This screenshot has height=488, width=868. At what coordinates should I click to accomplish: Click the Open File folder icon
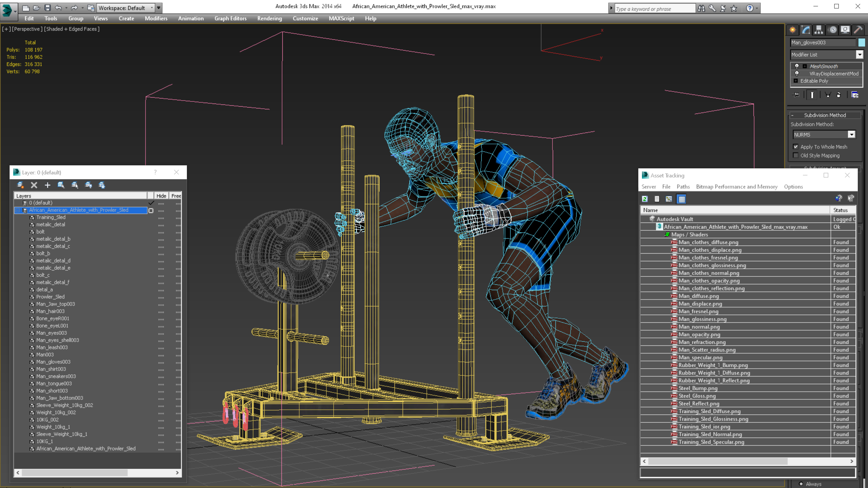coord(37,8)
